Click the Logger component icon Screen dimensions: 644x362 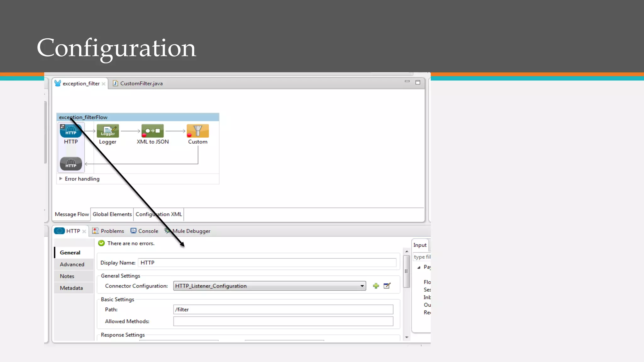tap(108, 131)
